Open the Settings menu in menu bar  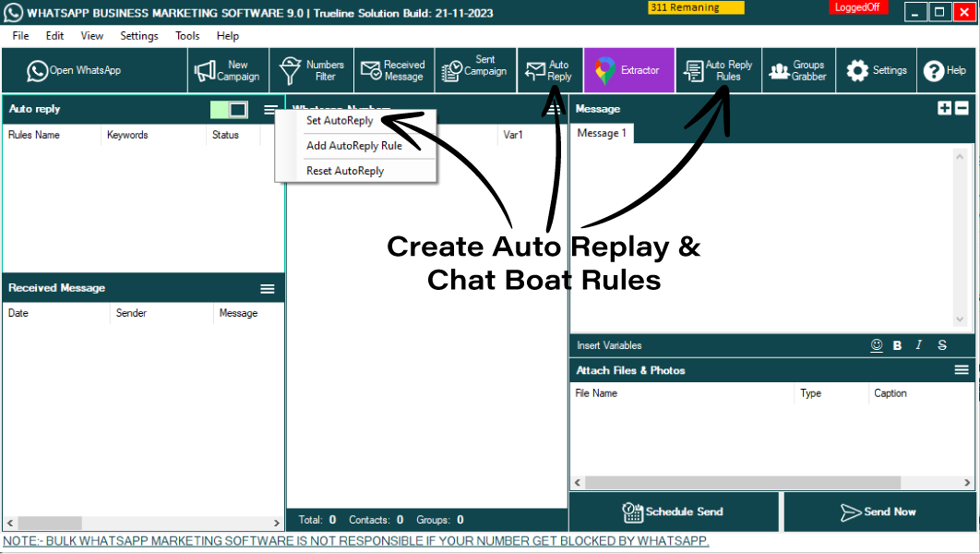coord(138,36)
